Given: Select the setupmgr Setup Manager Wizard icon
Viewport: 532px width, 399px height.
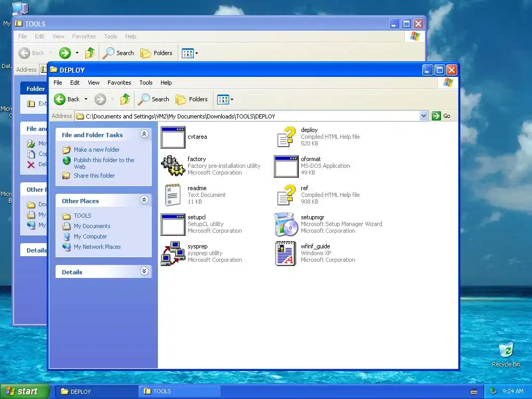Looking at the screenshot, I should tap(286, 224).
